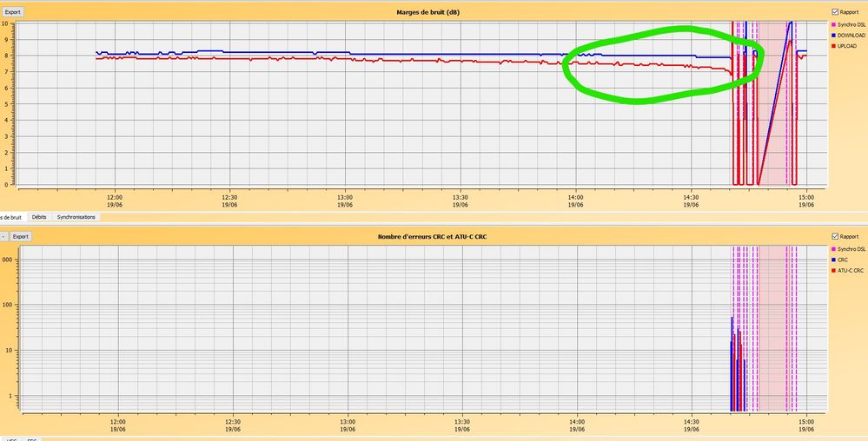
Task: Click the ATU-C CRC legend label
Action: [x=851, y=271]
